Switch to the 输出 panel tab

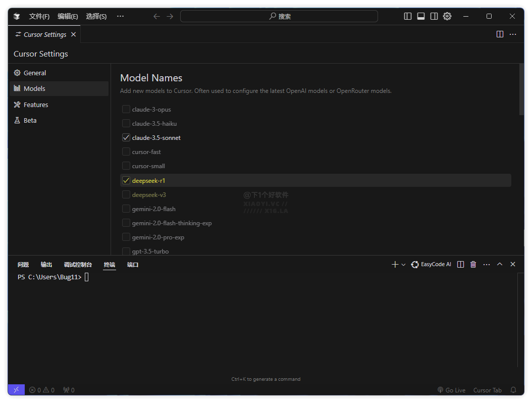click(x=46, y=265)
